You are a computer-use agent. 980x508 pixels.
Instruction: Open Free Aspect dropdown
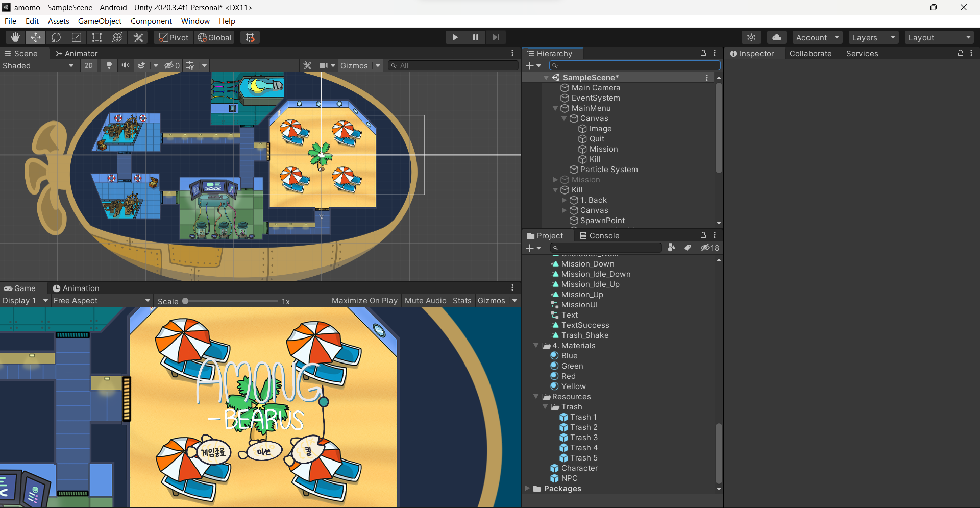coord(102,301)
